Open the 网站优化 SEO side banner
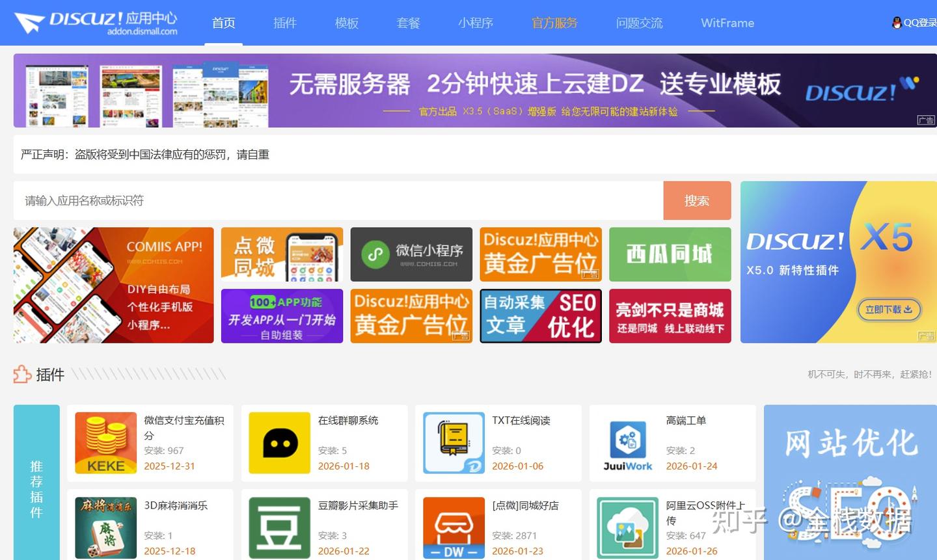937x560 pixels. (x=850, y=483)
